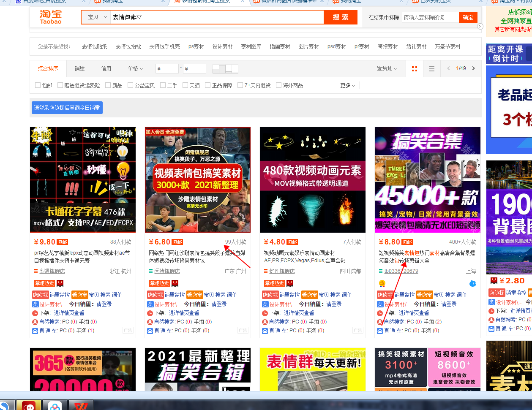This screenshot has height=410, width=532.
Task: Go to next results page arrow
Action: [x=474, y=68]
